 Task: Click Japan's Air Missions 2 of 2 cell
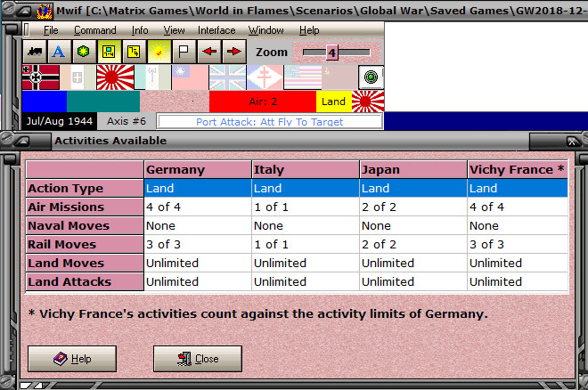coord(413,207)
